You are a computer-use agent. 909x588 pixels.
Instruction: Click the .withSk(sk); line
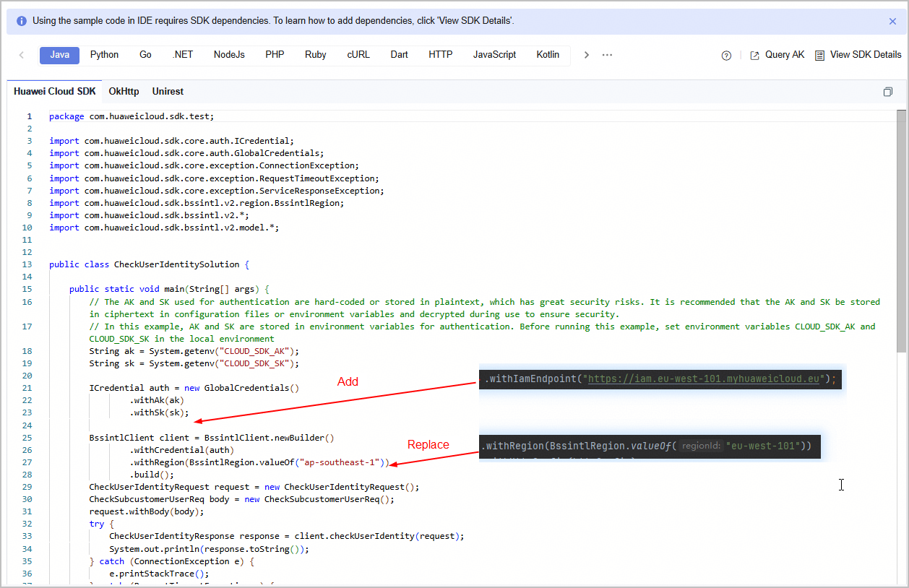159,412
